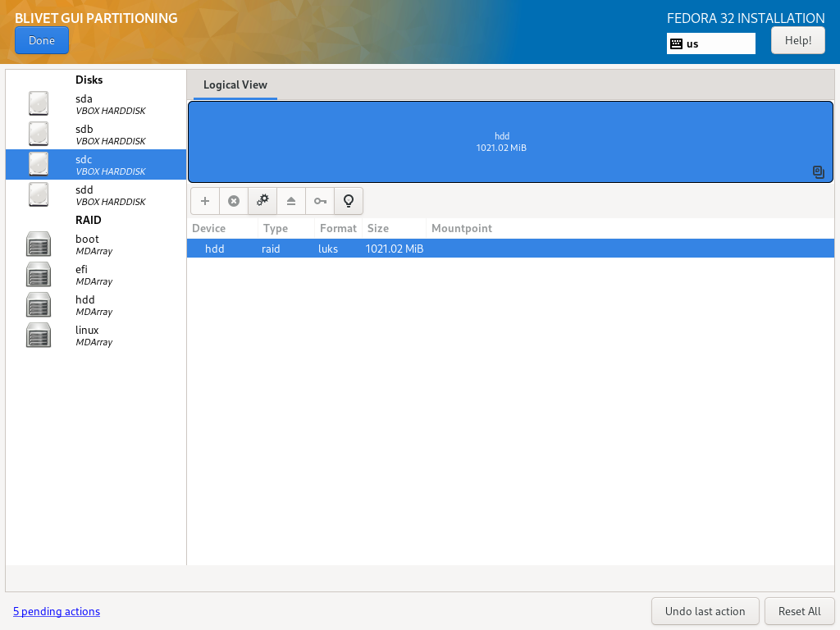Open the 5 pending actions link
The width and height of the screenshot is (840, 630).
(57, 611)
